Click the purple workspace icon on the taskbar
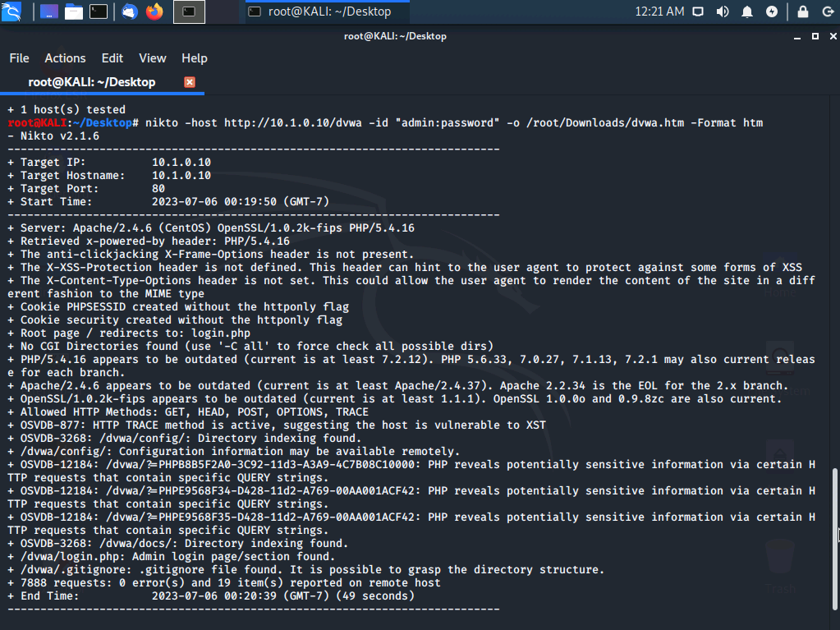The width and height of the screenshot is (840, 630). pyautogui.click(x=48, y=11)
